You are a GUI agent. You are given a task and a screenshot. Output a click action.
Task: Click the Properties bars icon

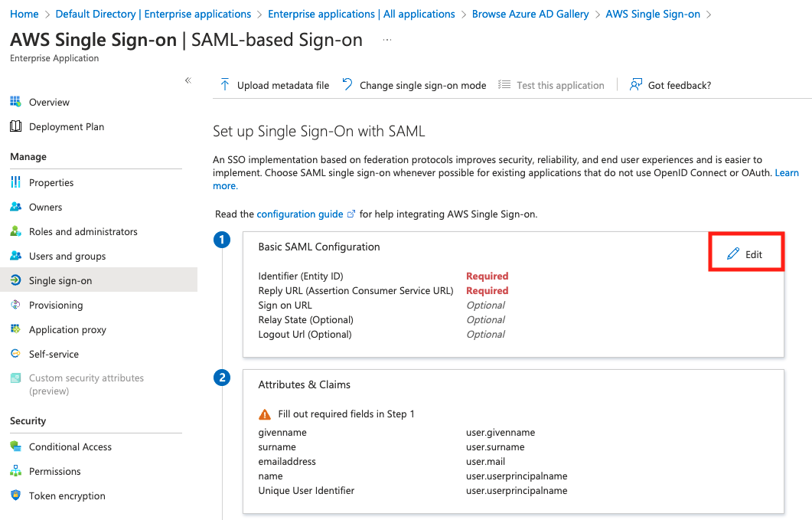coord(15,182)
